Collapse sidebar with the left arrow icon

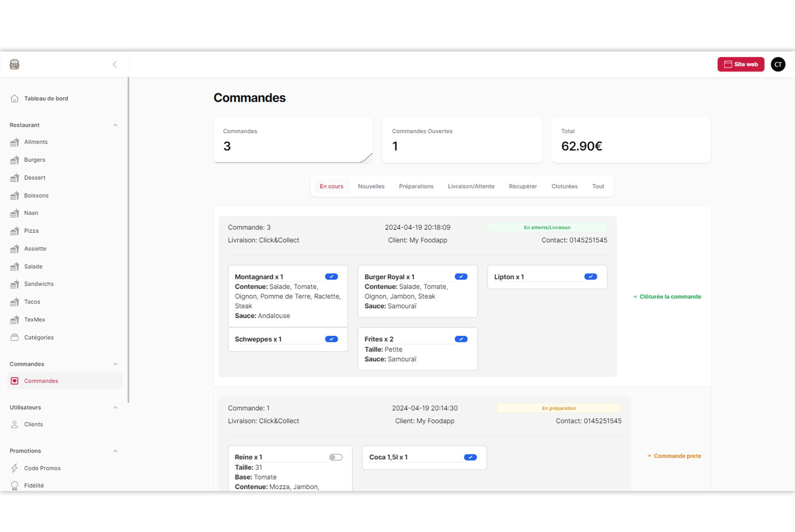pyautogui.click(x=115, y=64)
